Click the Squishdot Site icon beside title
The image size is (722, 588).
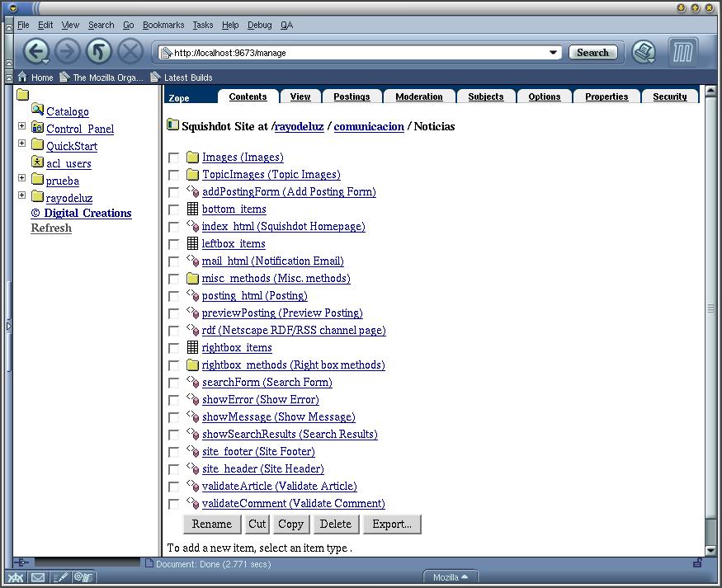(x=172, y=125)
